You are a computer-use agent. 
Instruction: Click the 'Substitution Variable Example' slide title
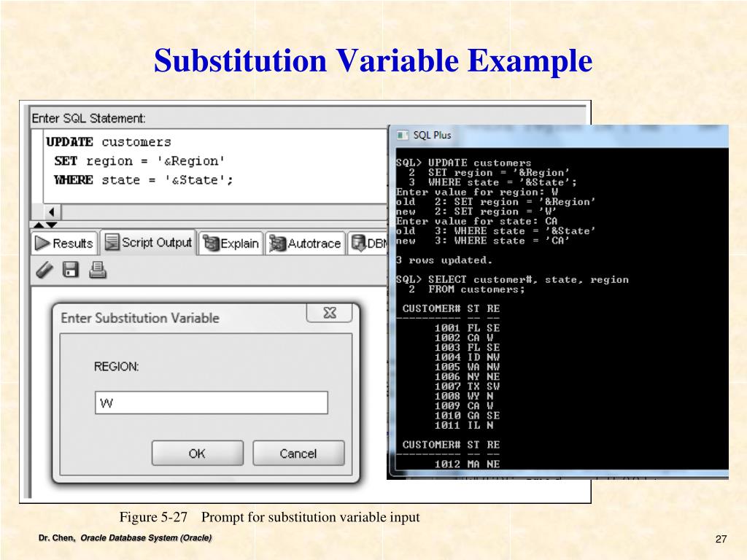(373, 61)
